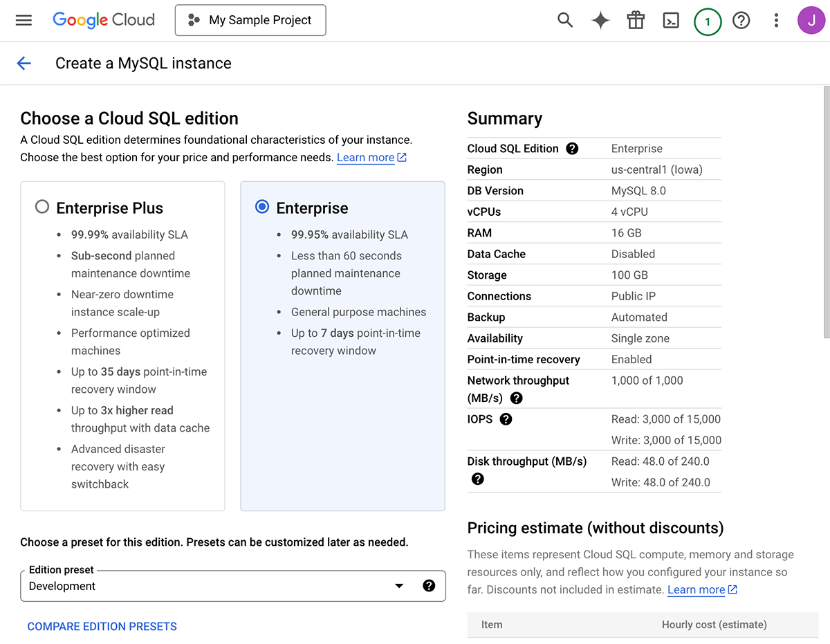Open the Compare Edition Presets link

coord(102,627)
